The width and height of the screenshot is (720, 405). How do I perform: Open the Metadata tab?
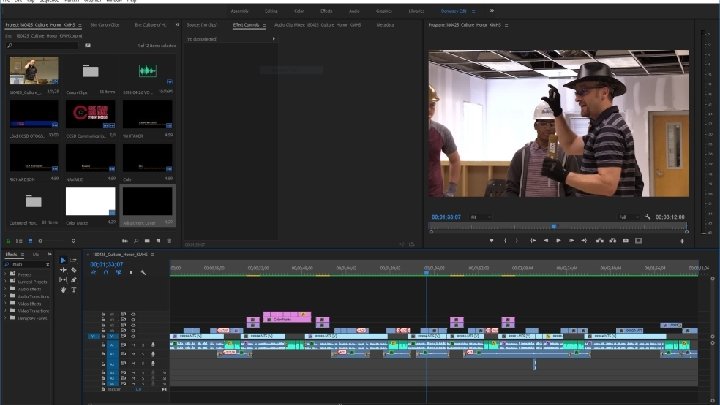(385, 25)
